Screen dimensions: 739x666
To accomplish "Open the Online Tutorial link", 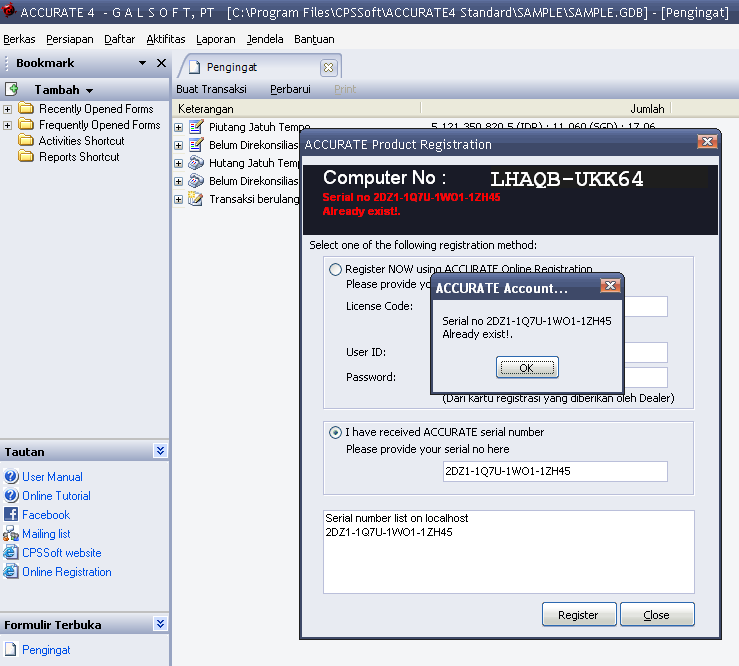I will point(57,495).
